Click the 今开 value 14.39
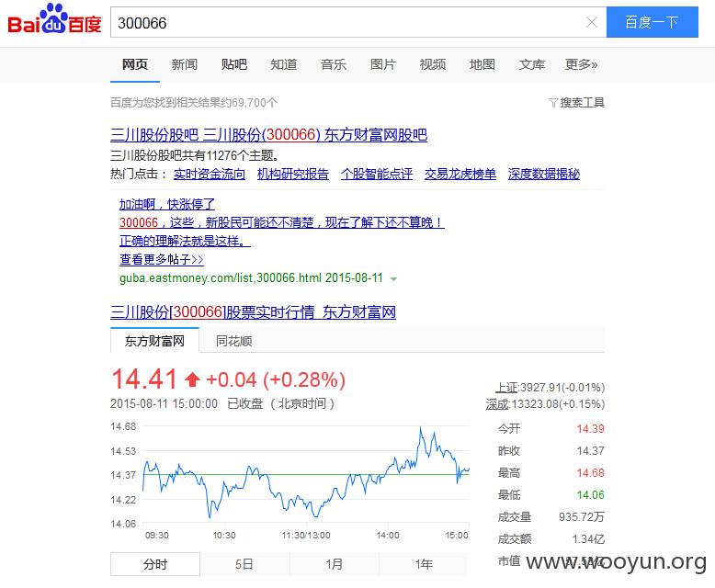Screen dimensions: 715x588 [590, 429]
